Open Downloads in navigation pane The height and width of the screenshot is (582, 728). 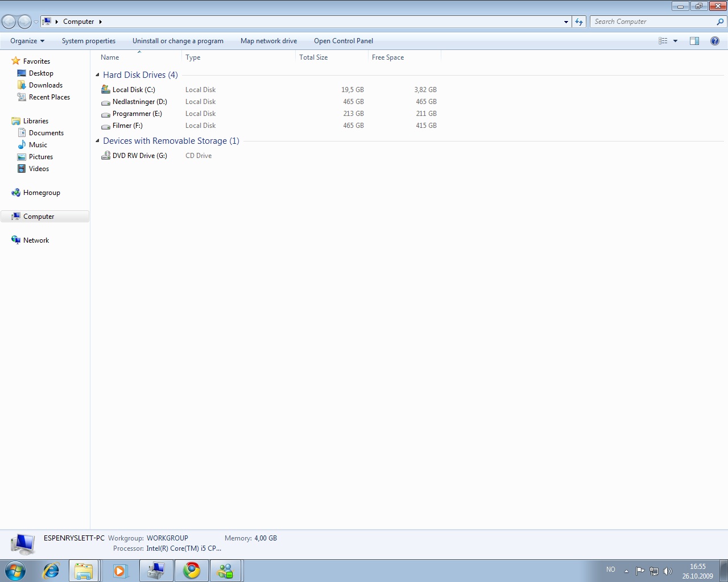[x=45, y=85]
